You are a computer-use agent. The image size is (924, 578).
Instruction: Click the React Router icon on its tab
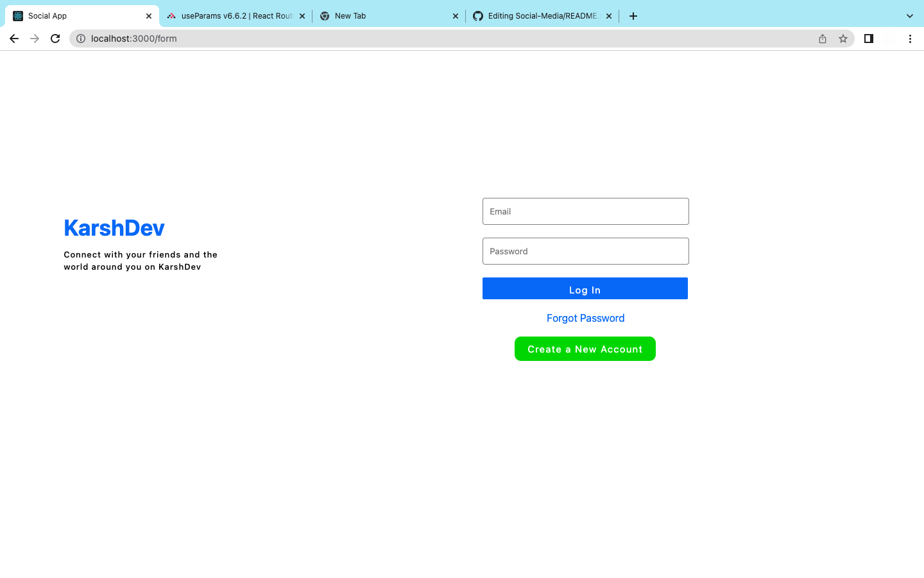point(171,15)
